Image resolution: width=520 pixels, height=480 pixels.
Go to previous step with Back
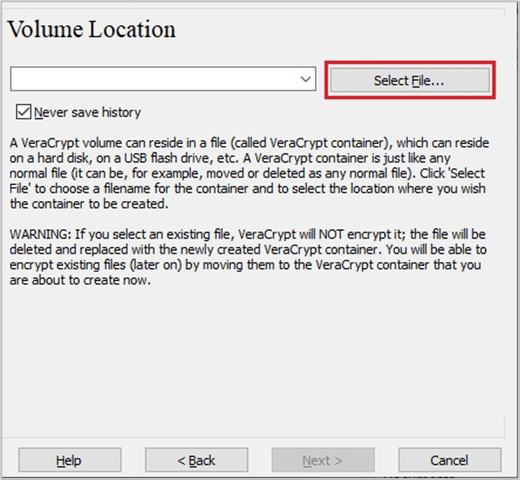(x=196, y=460)
